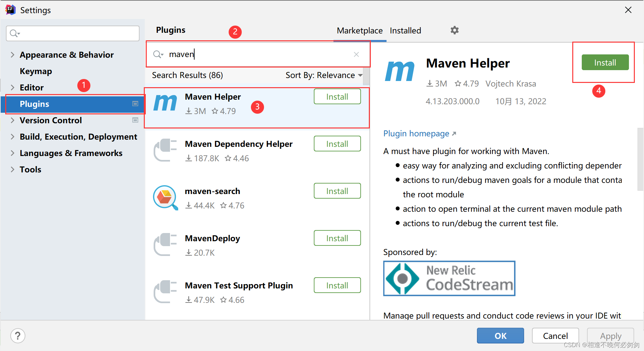Close the Settings dialog window
Viewport: 644px width, 351px height.
pyautogui.click(x=628, y=10)
